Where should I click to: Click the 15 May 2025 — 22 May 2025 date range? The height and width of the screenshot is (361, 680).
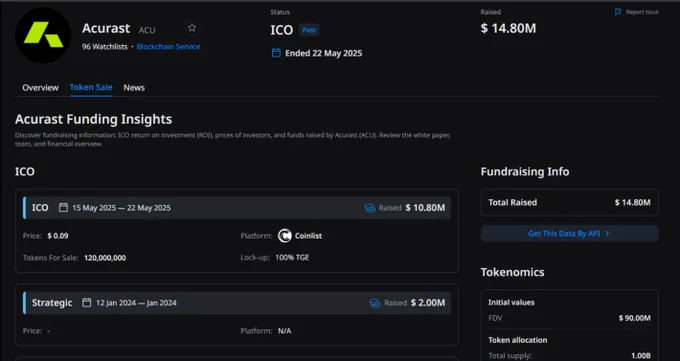click(121, 208)
